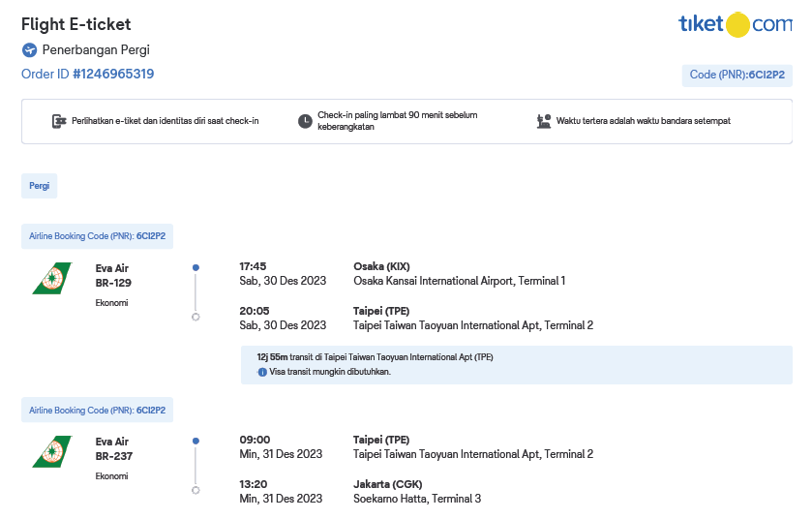Image resolution: width=812 pixels, height=519 pixels.
Task: Click first Airline Booking Code PNR label
Action: (x=97, y=236)
